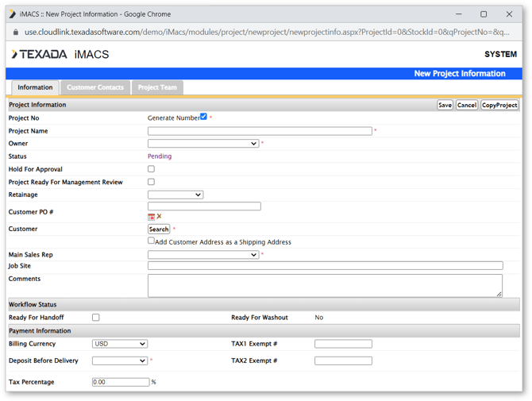Expand the Retainage dropdown
Image resolution: width=532 pixels, height=401 pixels.
175,195
